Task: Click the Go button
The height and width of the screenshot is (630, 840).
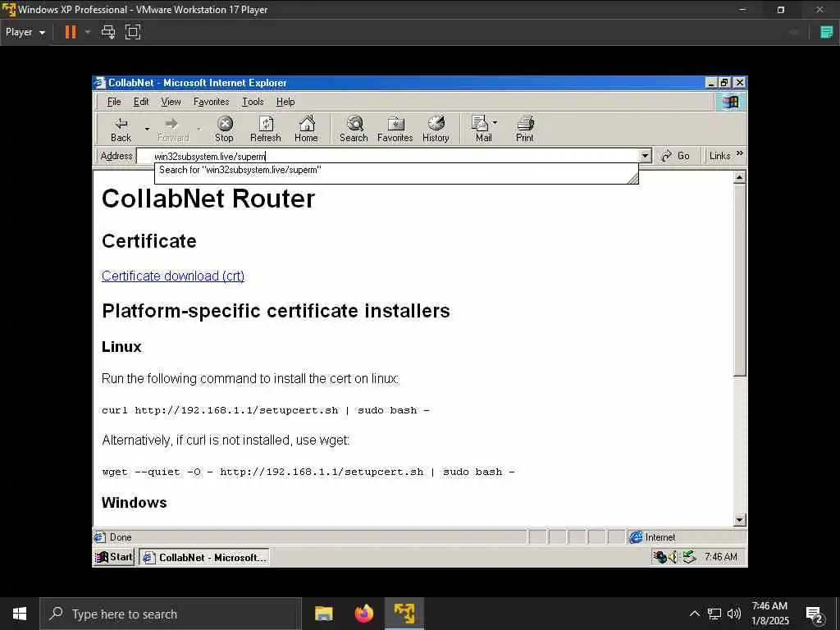Action: (676, 156)
